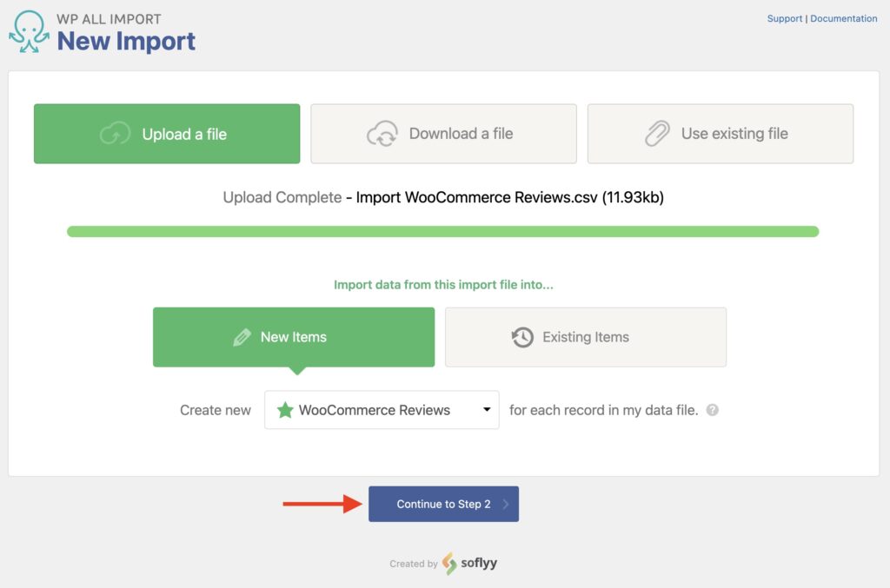890x588 pixels.
Task: Select the Use existing file tab
Action: (721, 133)
